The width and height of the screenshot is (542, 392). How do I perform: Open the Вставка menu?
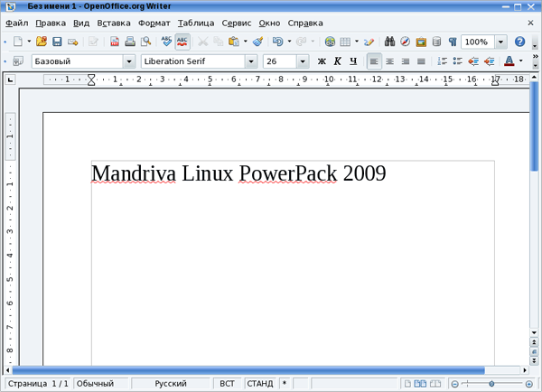click(x=114, y=23)
